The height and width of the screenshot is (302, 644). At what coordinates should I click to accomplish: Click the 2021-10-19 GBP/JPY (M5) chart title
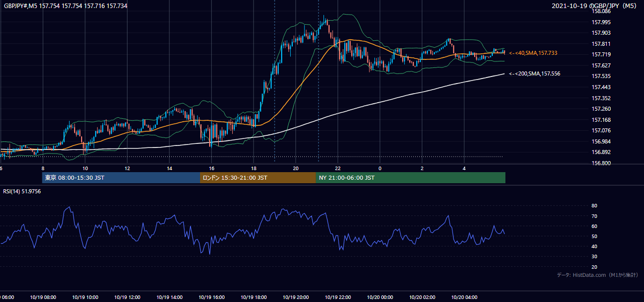[595, 6]
